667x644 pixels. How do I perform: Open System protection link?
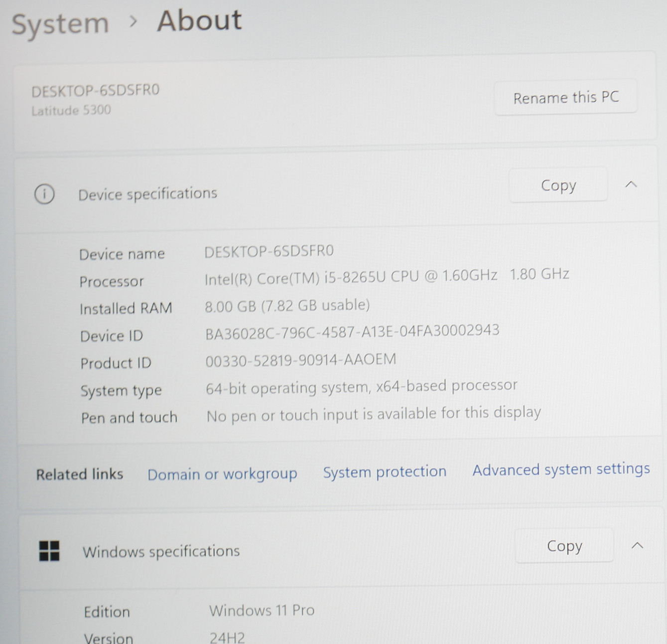tap(385, 472)
